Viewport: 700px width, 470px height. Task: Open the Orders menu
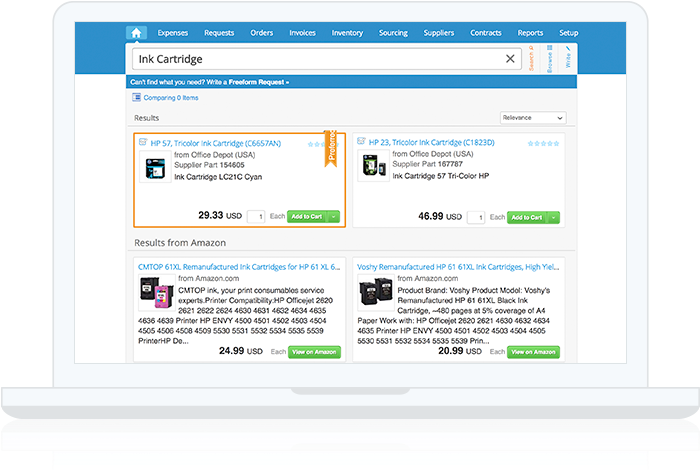pyautogui.click(x=262, y=33)
